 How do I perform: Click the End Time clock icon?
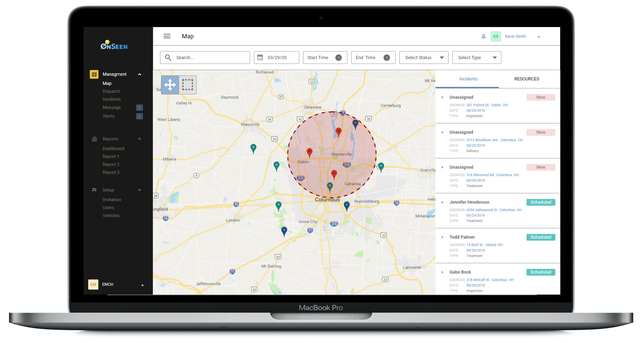tap(387, 58)
